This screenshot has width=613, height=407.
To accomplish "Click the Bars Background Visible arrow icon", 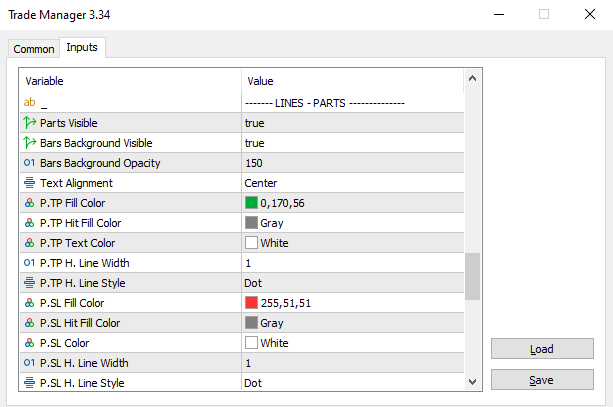I will pos(30,143).
